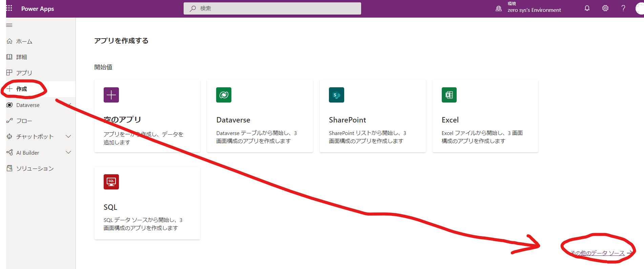This screenshot has width=644, height=269.
Task: Expand the チャットボット chevron
Action: tap(68, 136)
